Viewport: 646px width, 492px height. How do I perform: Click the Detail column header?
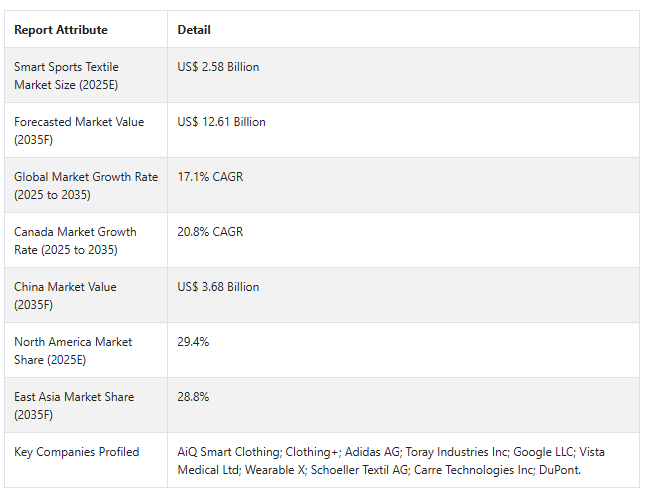[194, 30]
